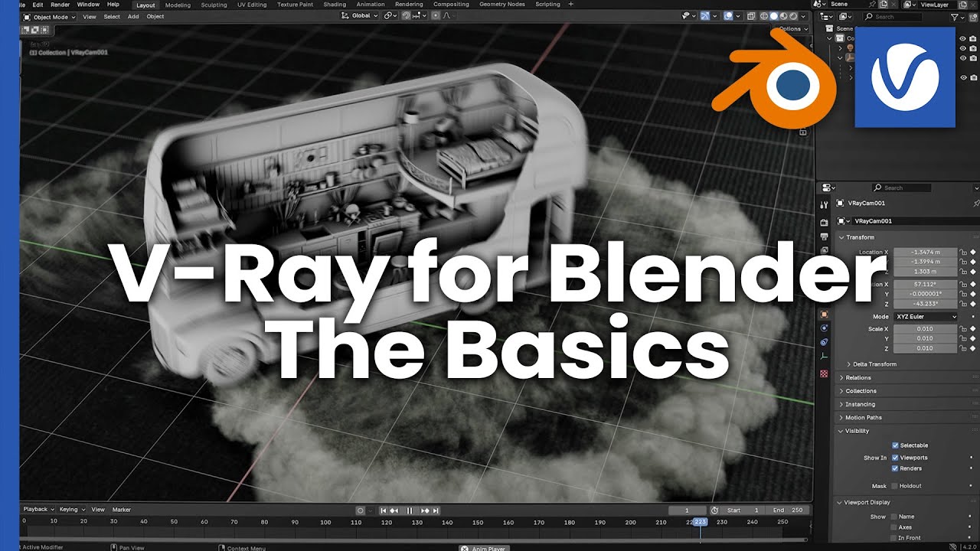Open the viewport Add menu
Viewport: 980px width, 551px height.
133,17
